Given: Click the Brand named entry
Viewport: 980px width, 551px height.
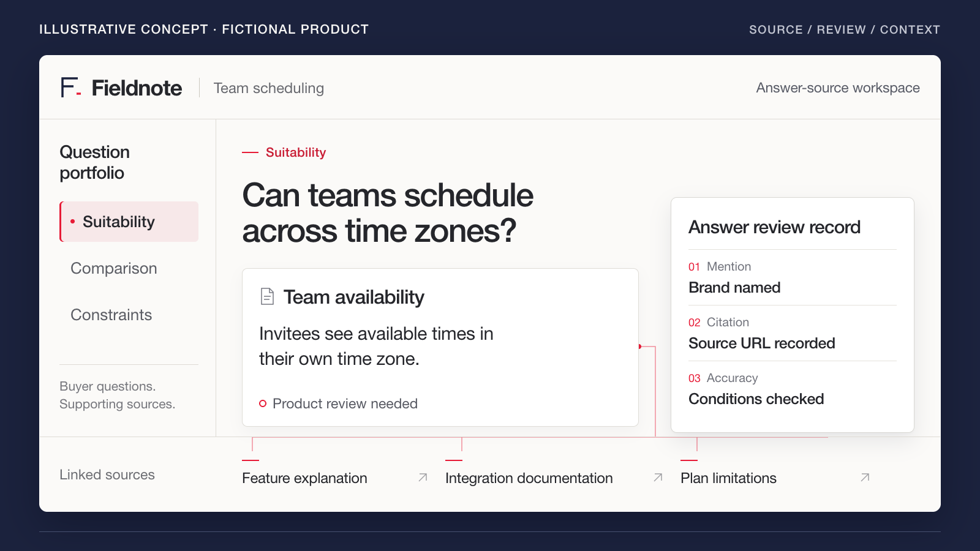Looking at the screenshot, I should [734, 287].
